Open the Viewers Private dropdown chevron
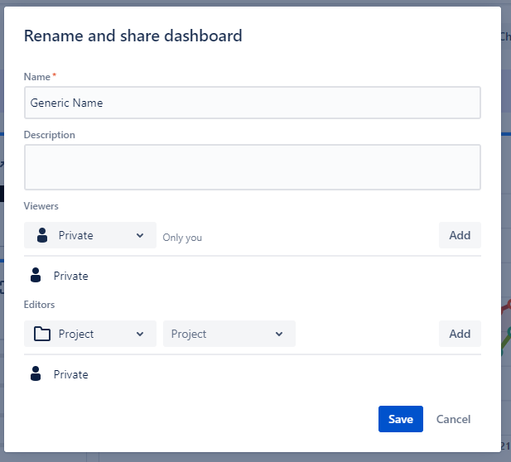Viewport: 511px width, 462px height. tap(140, 235)
